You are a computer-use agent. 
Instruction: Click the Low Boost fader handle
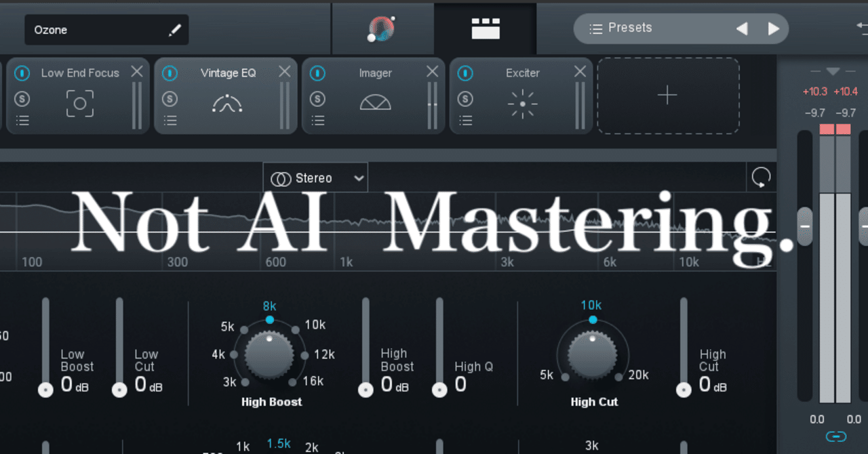(45, 390)
